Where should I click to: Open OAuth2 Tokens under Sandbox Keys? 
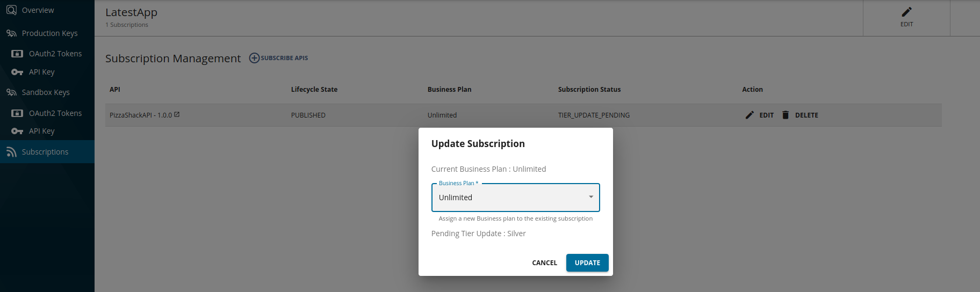55,113
